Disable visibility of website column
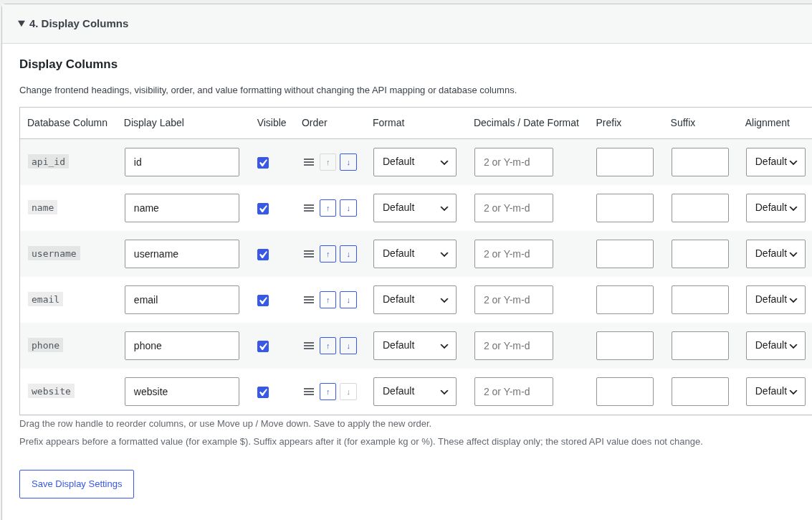Viewport: 812px width, 520px height. tap(263, 392)
